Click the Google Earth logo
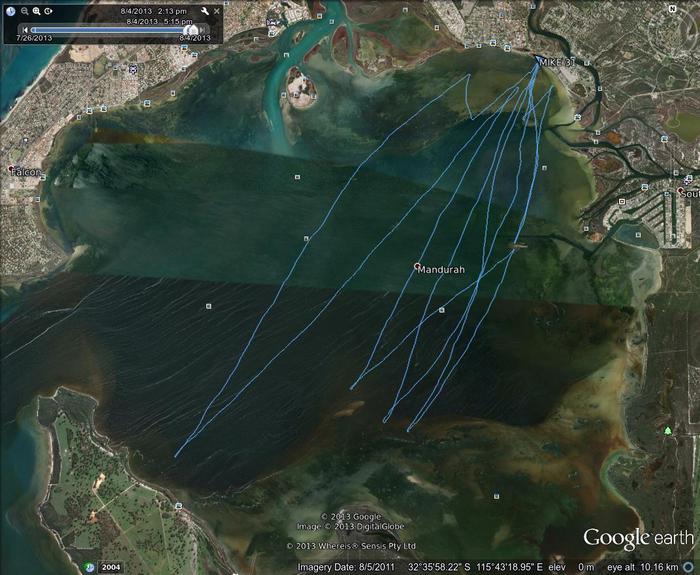 [637, 538]
